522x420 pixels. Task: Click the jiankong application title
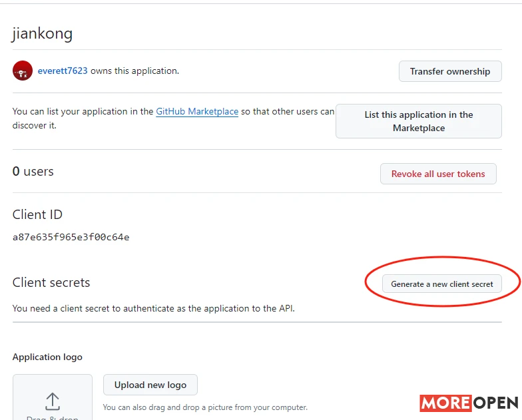pyautogui.click(x=43, y=33)
